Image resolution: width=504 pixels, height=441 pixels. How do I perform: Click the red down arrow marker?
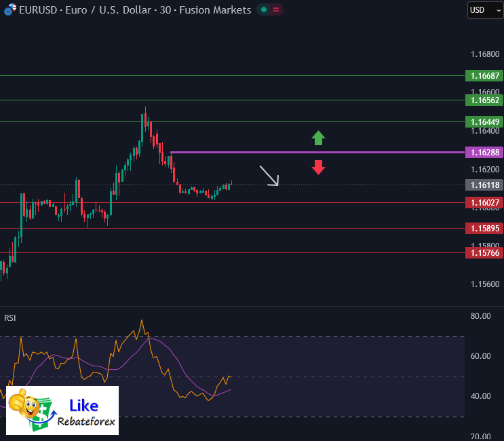click(318, 168)
